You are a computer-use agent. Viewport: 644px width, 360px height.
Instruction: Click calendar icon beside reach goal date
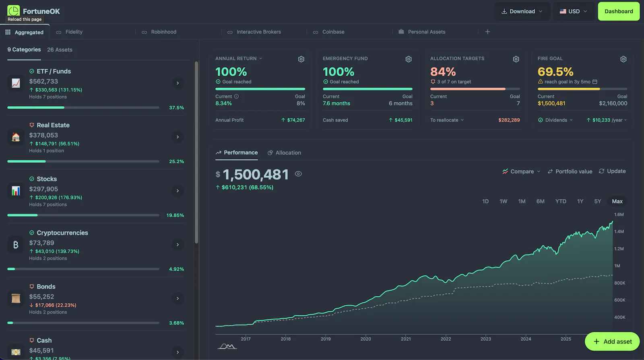tap(595, 82)
